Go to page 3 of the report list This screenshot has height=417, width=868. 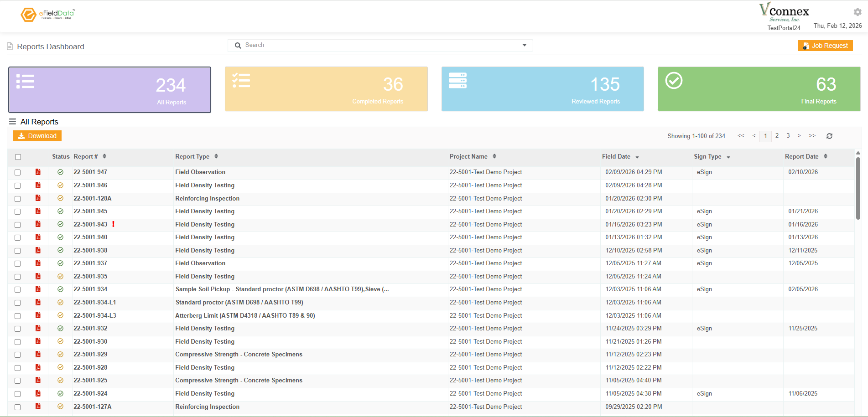788,135
